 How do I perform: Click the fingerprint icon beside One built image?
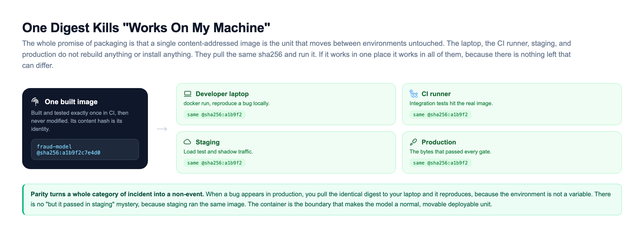[x=35, y=102]
